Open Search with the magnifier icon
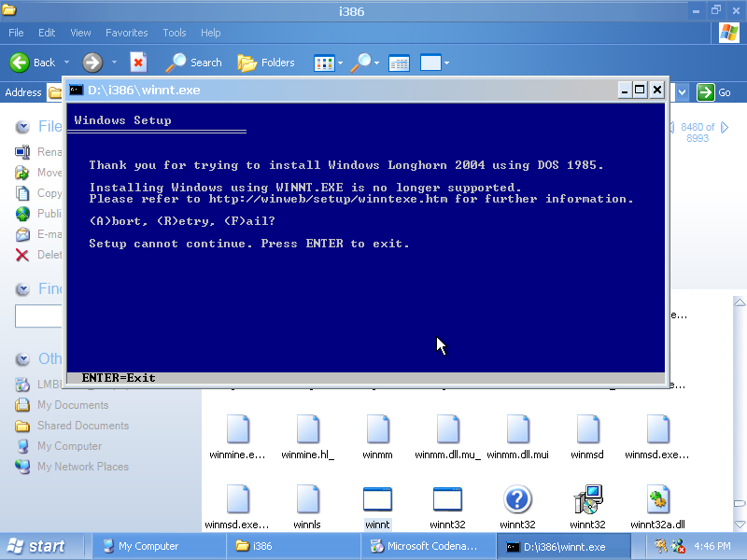 click(194, 63)
